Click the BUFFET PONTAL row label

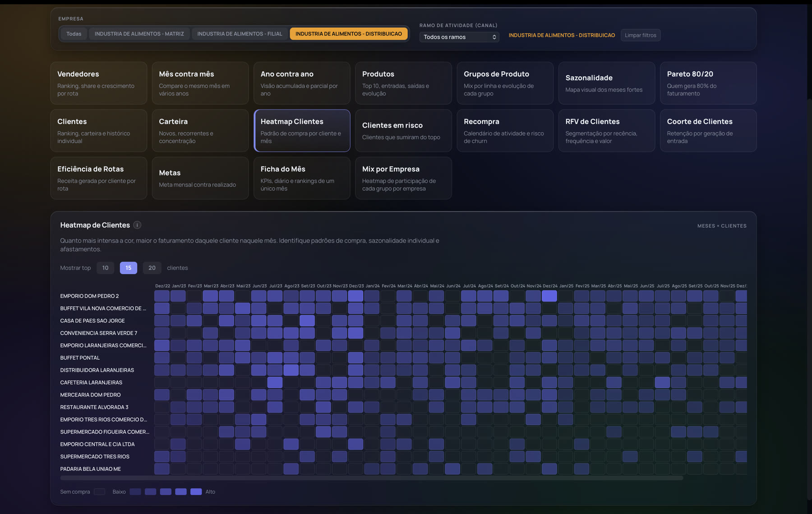click(x=80, y=358)
